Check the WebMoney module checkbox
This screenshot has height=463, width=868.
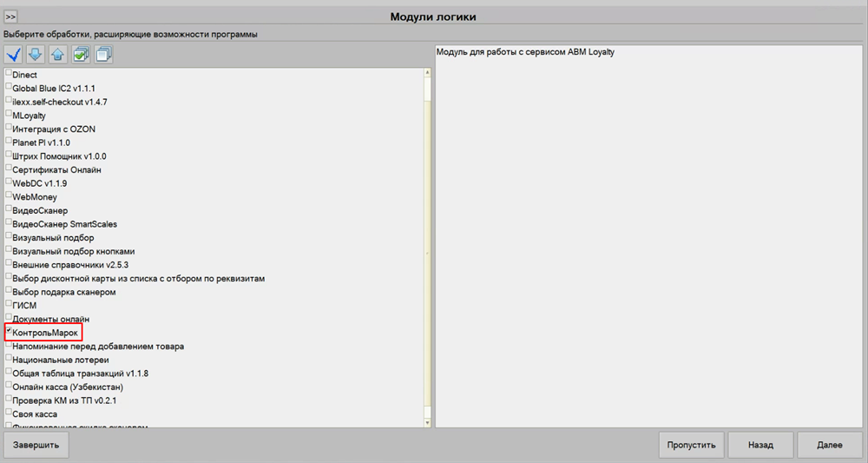[9, 195]
